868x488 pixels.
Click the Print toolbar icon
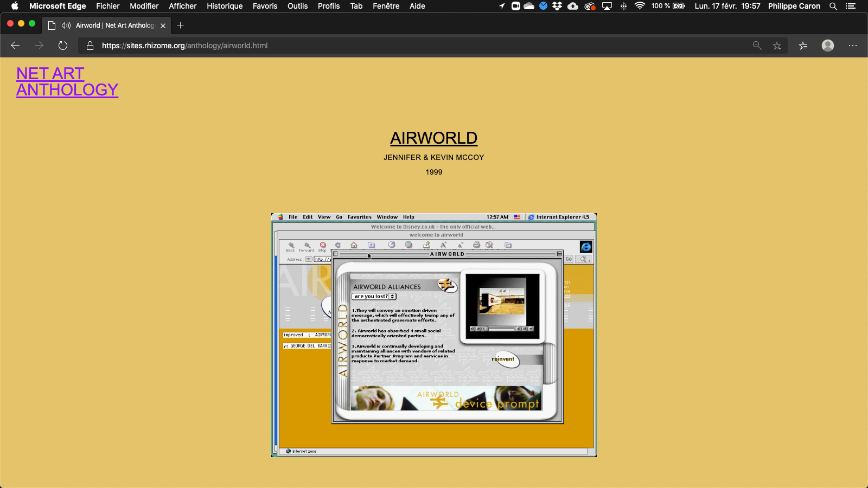coord(476,245)
